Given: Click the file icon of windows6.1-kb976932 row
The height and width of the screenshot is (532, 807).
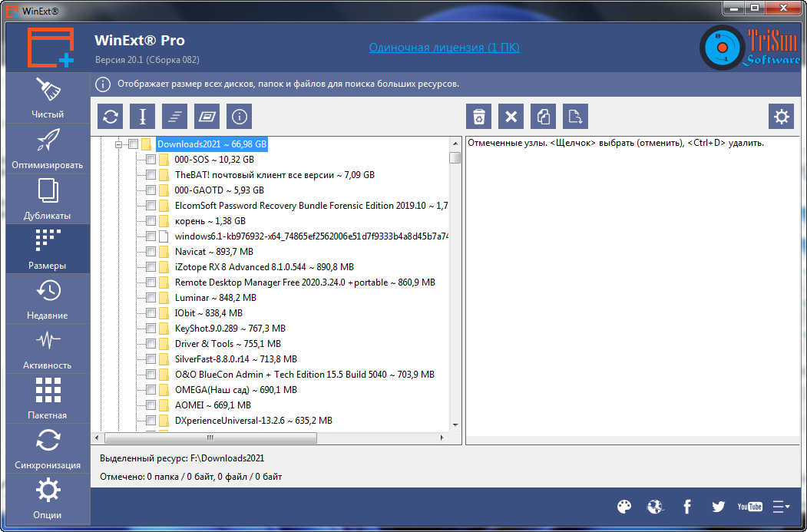Looking at the screenshot, I should [x=164, y=236].
